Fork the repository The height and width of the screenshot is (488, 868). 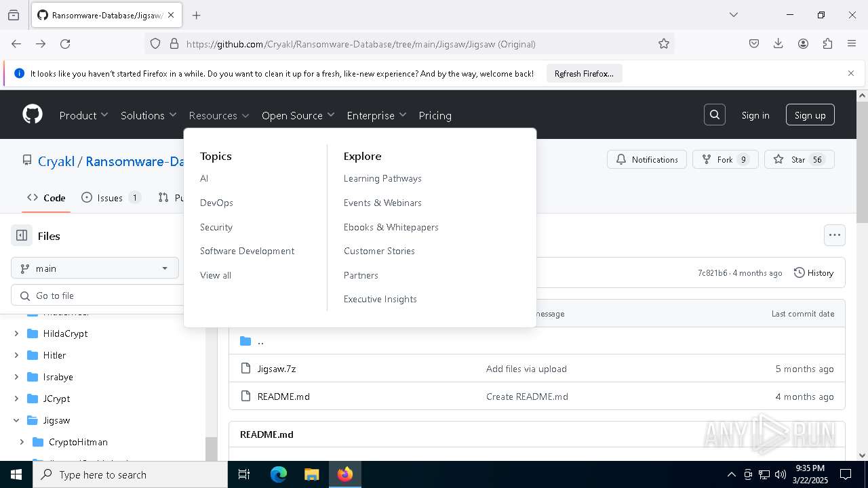[726, 159]
